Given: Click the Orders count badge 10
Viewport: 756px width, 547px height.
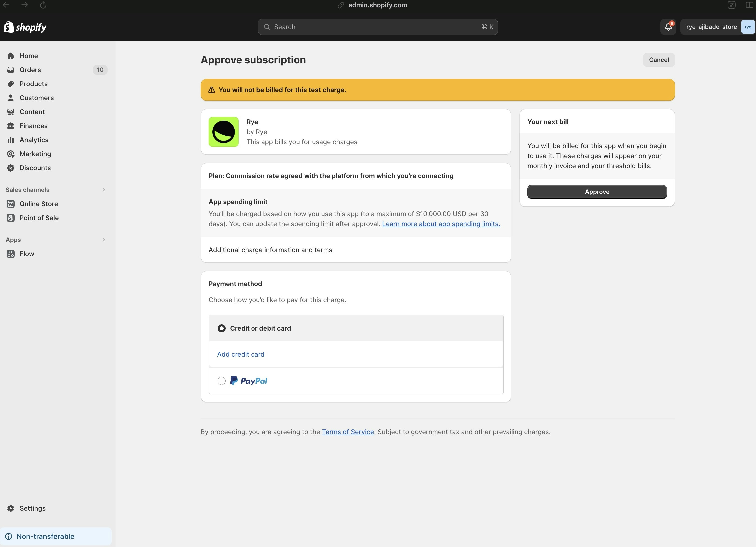Looking at the screenshot, I should (100, 70).
